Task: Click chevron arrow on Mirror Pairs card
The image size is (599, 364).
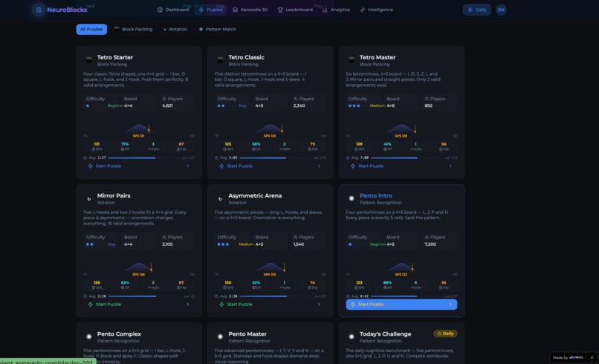Action: point(187,305)
